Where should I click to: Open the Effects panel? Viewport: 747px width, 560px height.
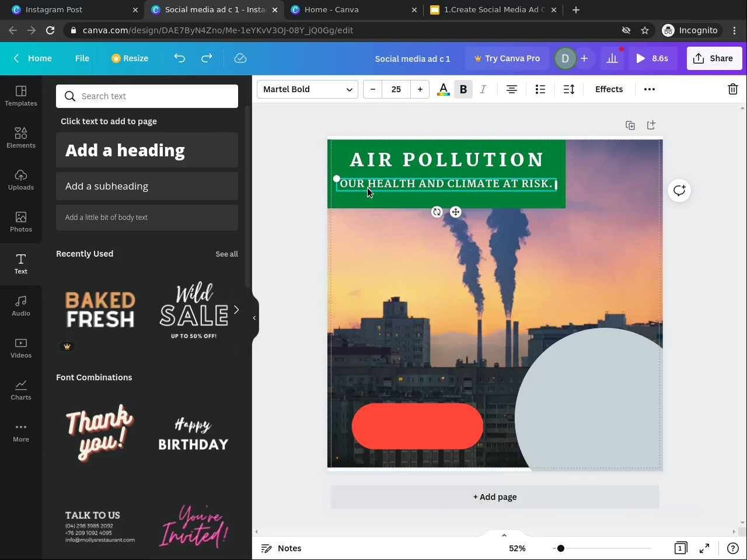[609, 89]
